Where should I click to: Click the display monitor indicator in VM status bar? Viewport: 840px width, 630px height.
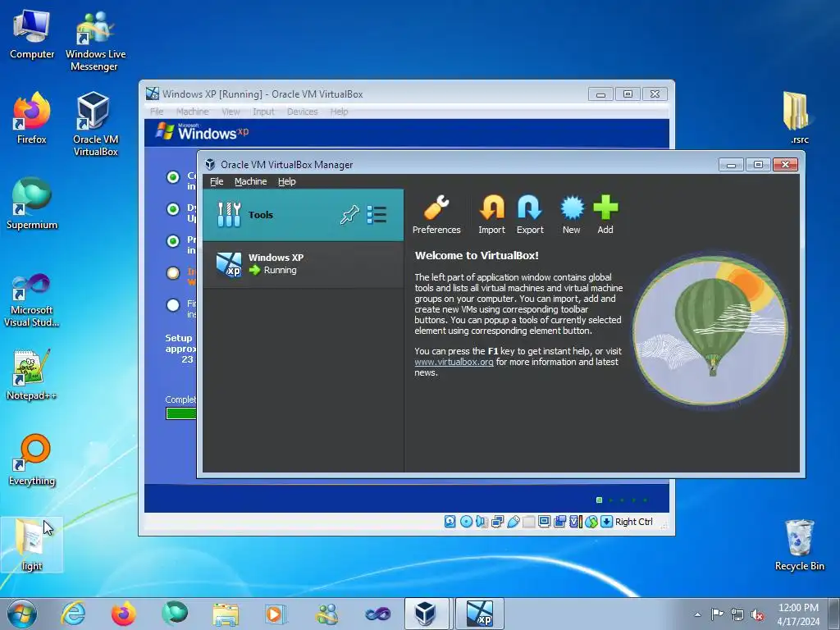tap(545, 521)
